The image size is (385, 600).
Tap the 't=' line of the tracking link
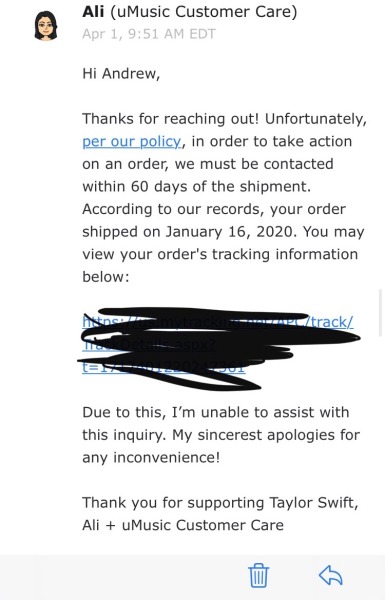[x=163, y=367]
